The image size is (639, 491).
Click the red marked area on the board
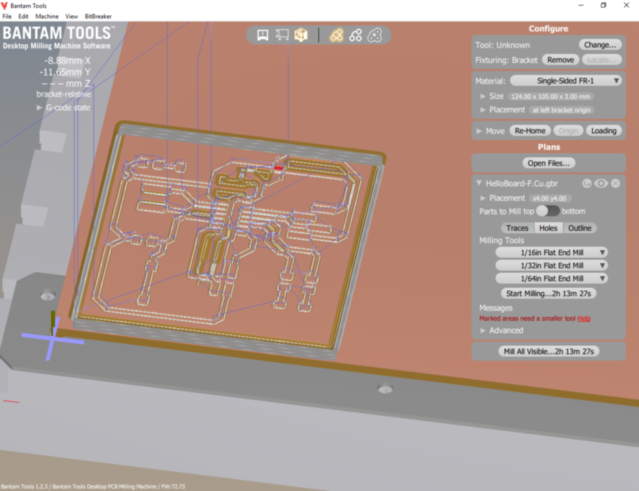pyautogui.click(x=279, y=168)
